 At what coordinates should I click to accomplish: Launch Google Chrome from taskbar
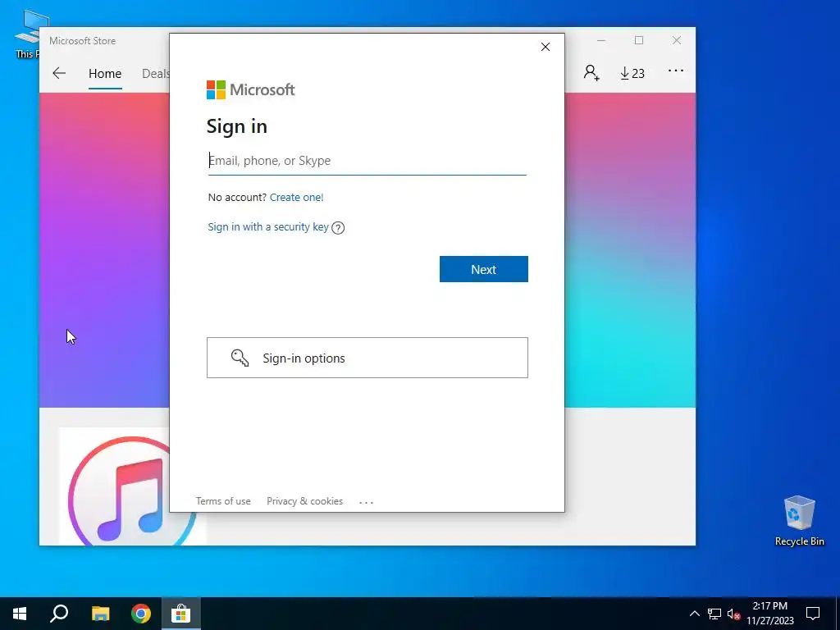(141, 614)
